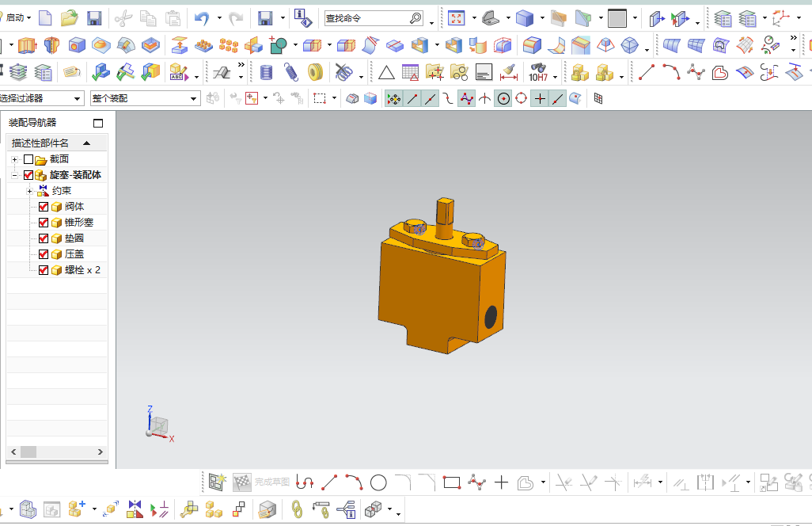The height and width of the screenshot is (526, 812).
Task: Click the 完成草图 button
Action: pos(261,482)
